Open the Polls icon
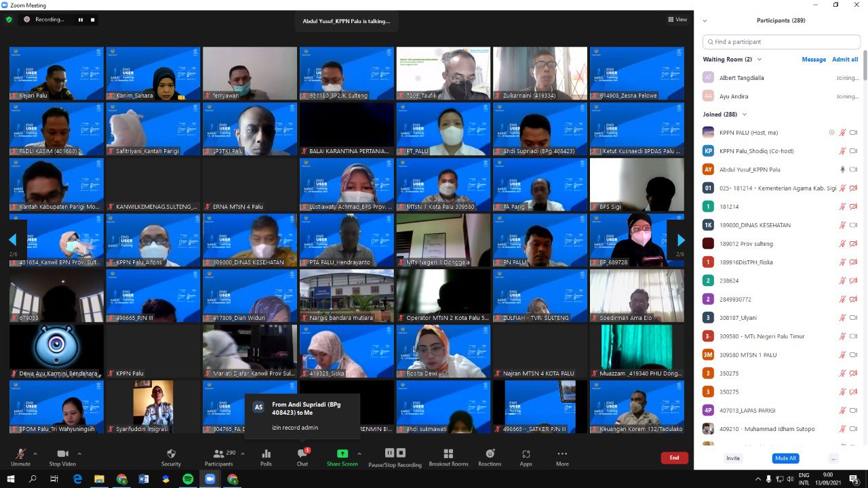Screen dimensions: 868x488 (266, 454)
